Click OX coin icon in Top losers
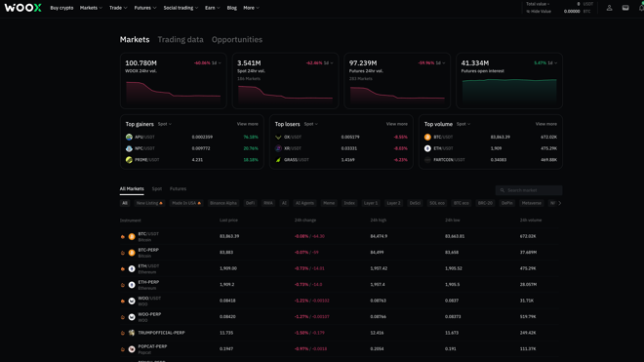The width and height of the screenshot is (644, 362). coord(278,137)
